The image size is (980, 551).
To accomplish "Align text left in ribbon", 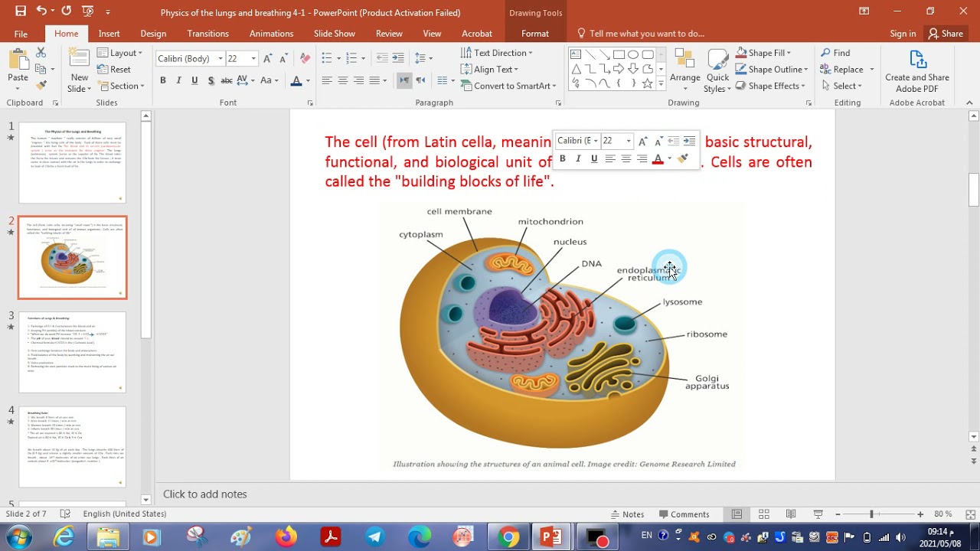I will coord(327,80).
